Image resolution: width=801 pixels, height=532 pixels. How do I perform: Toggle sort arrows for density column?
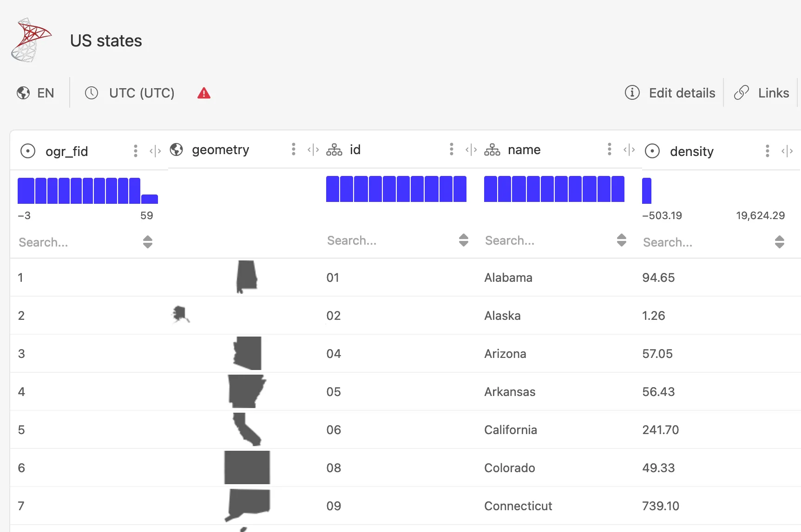[780, 242]
